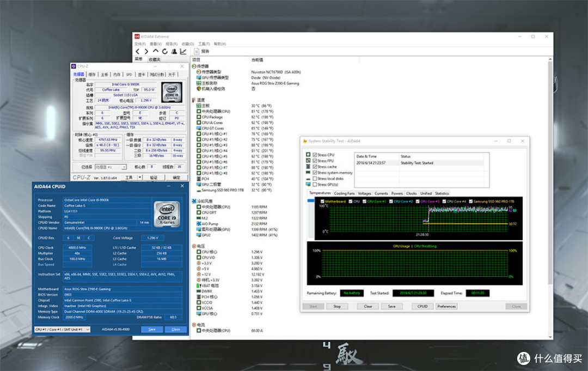Click Close in AIDA64 CPUID window
The width and height of the screenshot is (588, 371).
(176, 330)
